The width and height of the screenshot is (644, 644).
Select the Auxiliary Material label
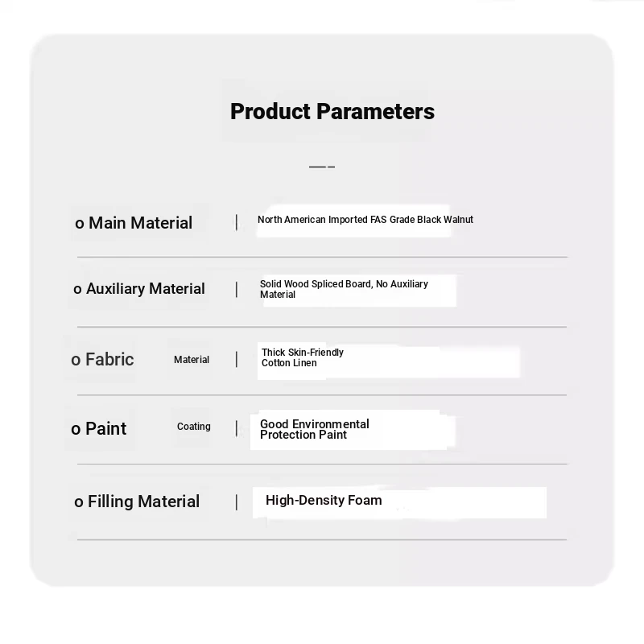(145, 289)
